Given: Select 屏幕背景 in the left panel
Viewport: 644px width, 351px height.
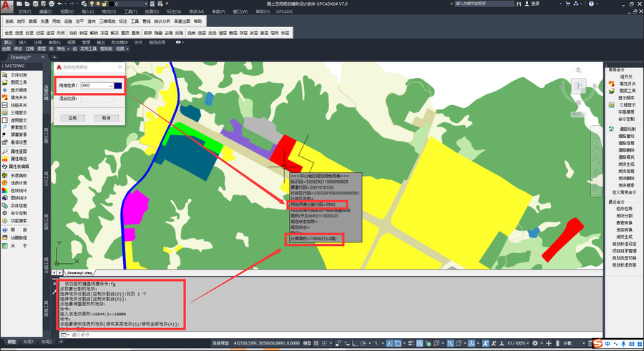Looking at the screenshot, I should 14,134.
